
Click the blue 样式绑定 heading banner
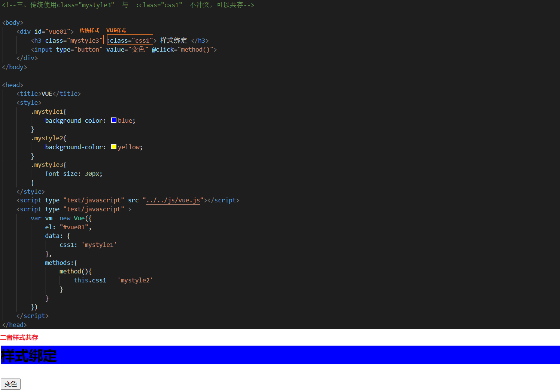click(280, 355)
